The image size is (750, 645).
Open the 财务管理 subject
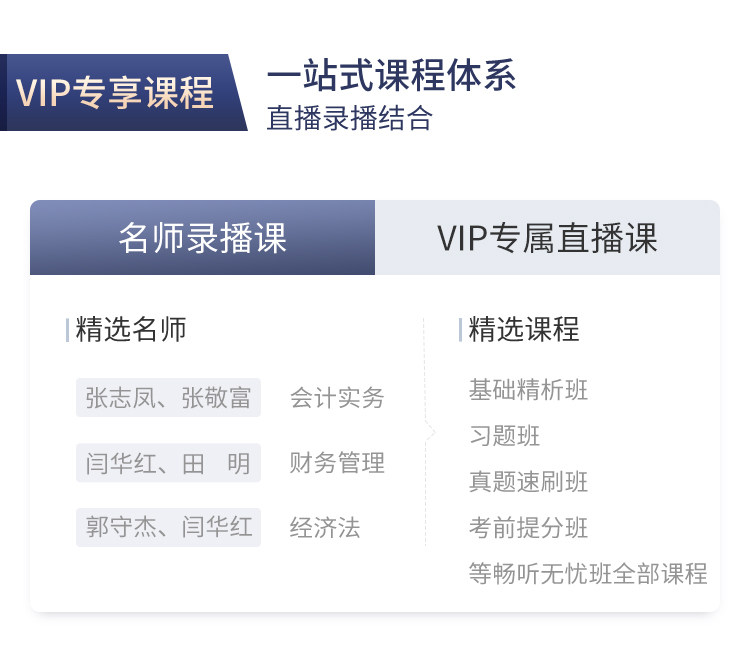point(337,463)
